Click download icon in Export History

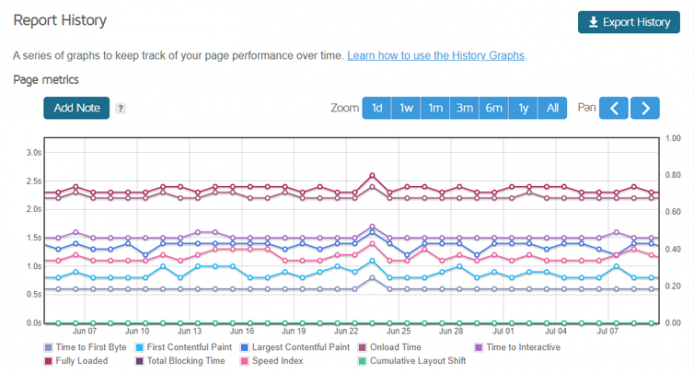pyautogui.click(x=593, y=22)
